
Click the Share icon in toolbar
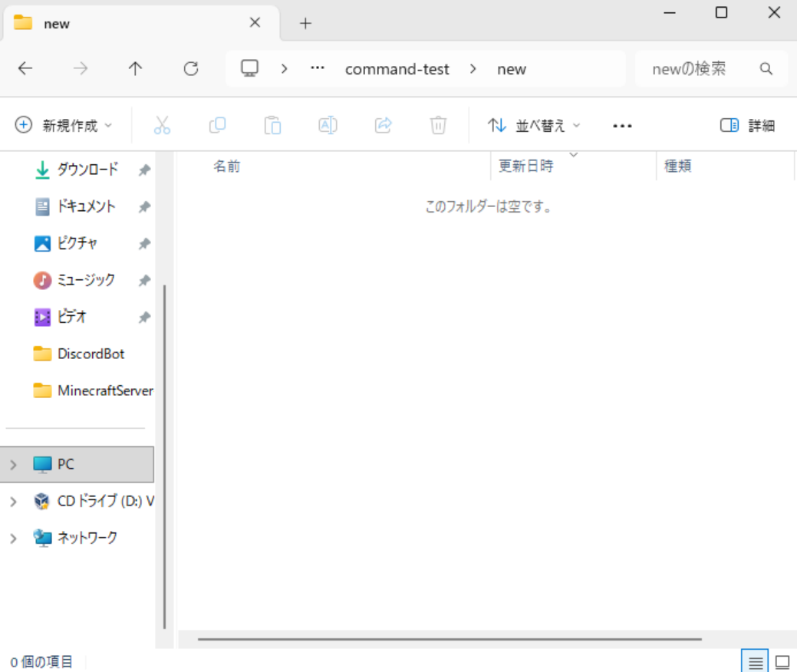click(383, 126)
